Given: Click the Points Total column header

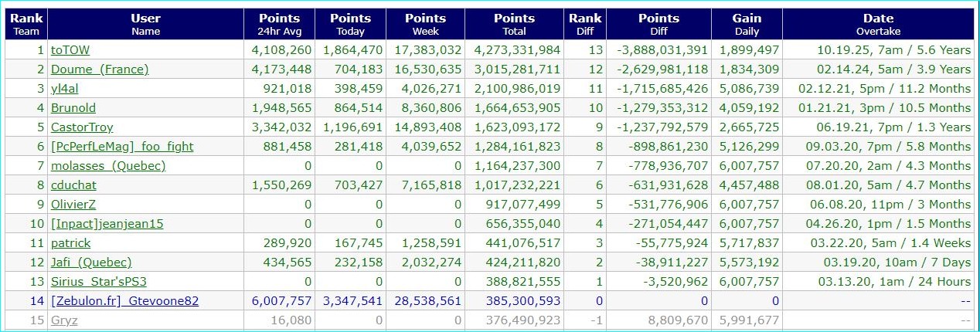Looking at the screenshot, I should [x=514, y=24].
